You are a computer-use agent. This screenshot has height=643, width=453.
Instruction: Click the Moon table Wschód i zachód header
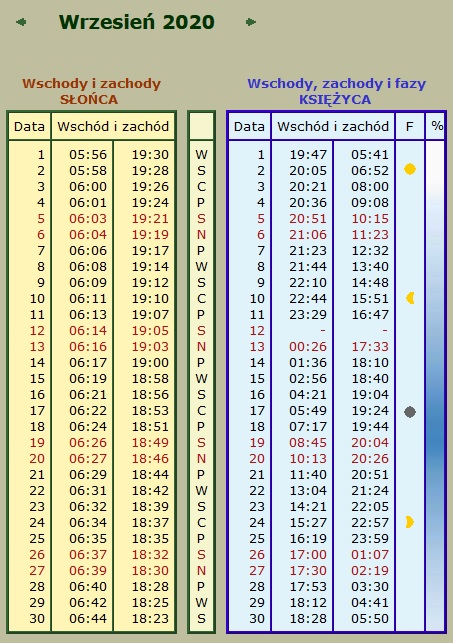[x=333, y=126]
